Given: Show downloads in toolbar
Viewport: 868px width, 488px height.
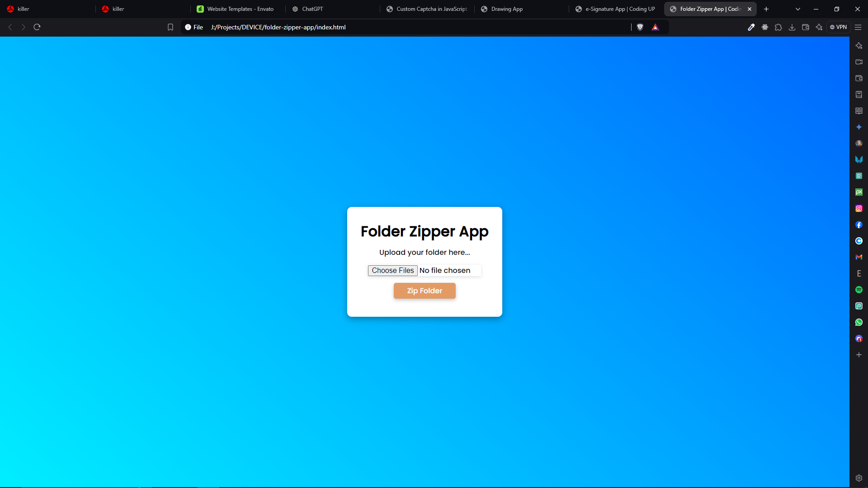Looking at the screenshot, I should [x=792, y=27].
